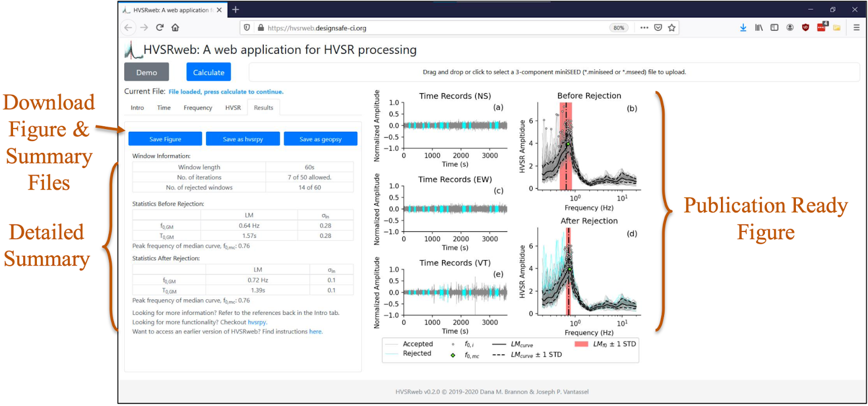The image size is (868, 406).
Task: Click the tracking protection shield icon
Action: [x=247, y=28]
